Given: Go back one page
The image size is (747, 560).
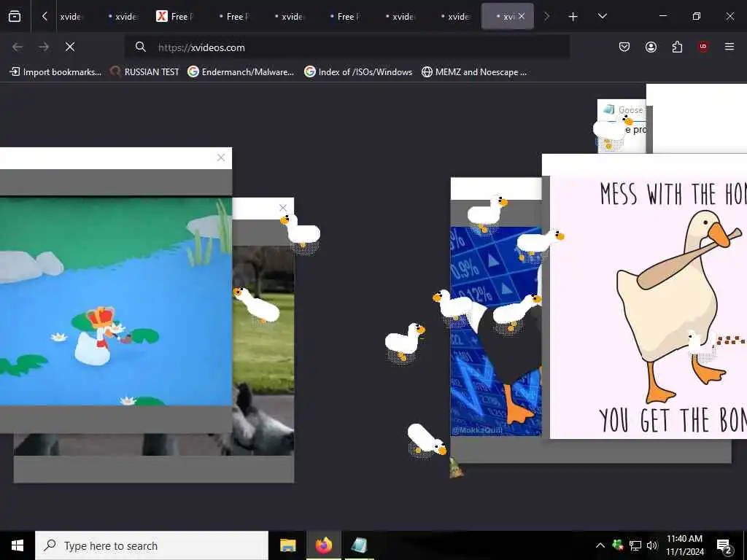Looking at the screenshot, I should [18, 47].
